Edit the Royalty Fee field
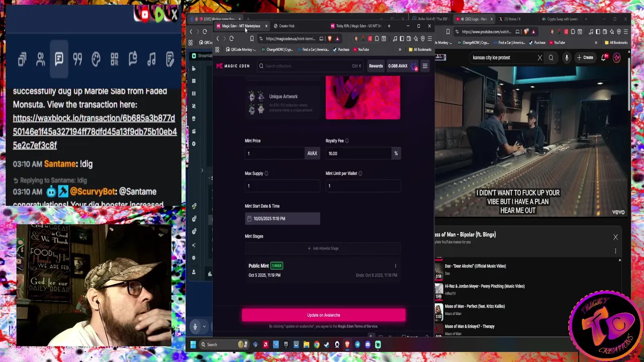This screenshot has width=644, height=362. [358, 153]
